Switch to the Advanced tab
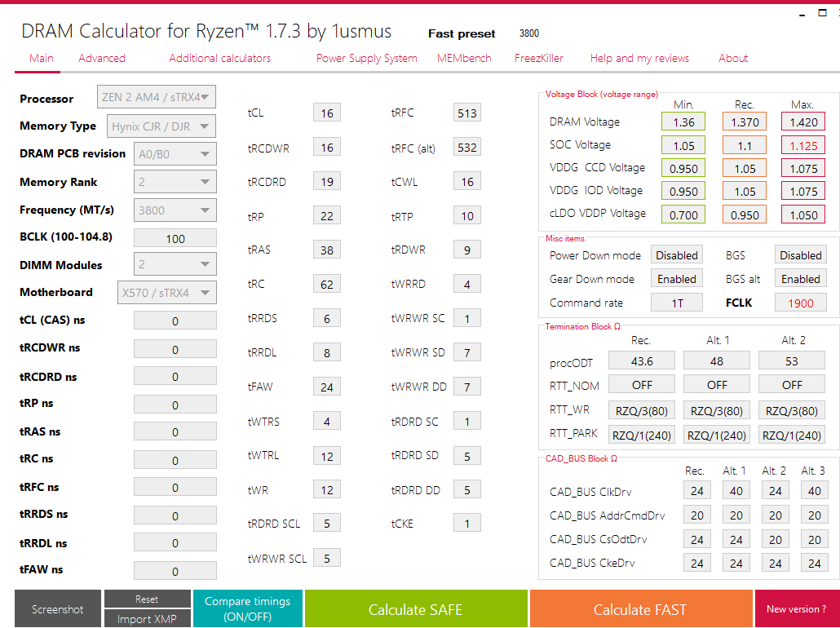840x628 pixels. pyautogui.click(x=102, y=59)
